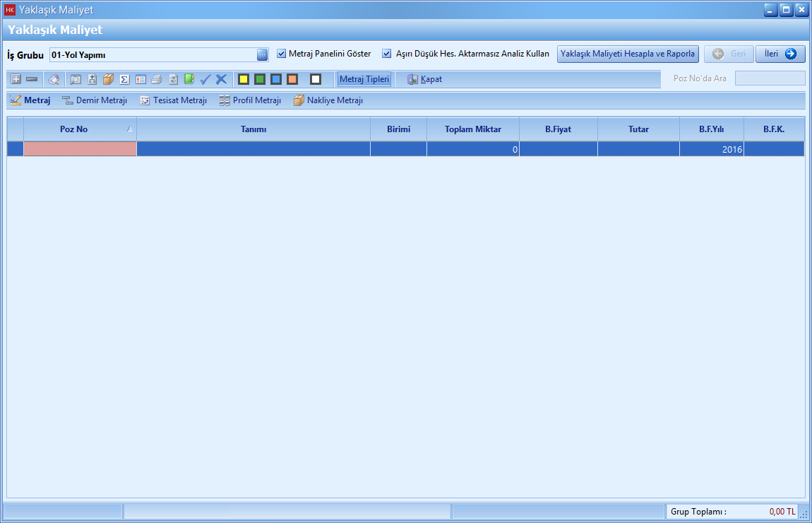Select the yellow color swatch
812x523 pixels.
[244, 79]
